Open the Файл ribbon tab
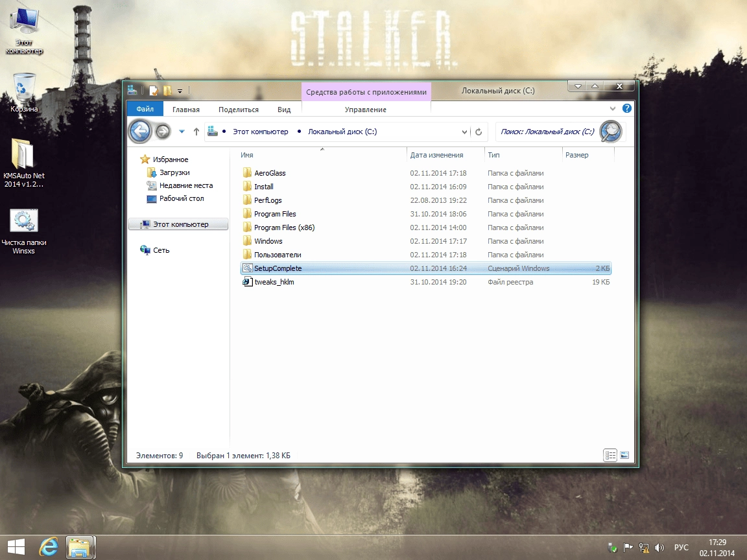747x560 pixels. click(x=145, y=109)
